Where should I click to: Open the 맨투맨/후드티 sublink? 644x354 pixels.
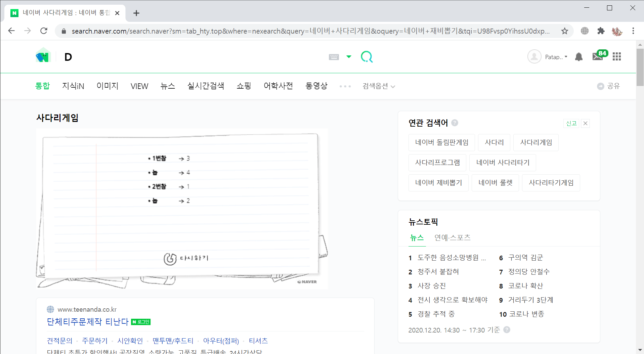point(173,341)
